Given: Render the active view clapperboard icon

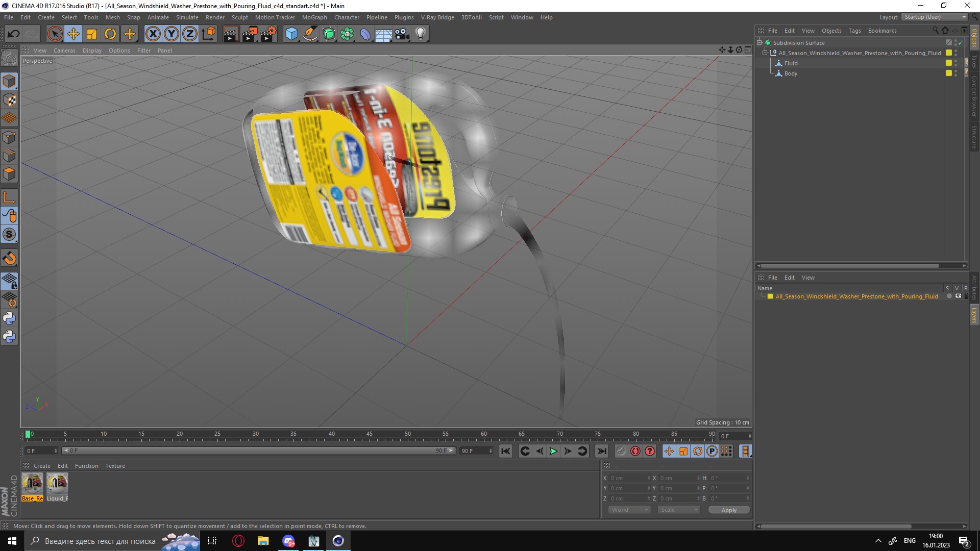Looking at the screenshot, I should (x=231, y=34).
